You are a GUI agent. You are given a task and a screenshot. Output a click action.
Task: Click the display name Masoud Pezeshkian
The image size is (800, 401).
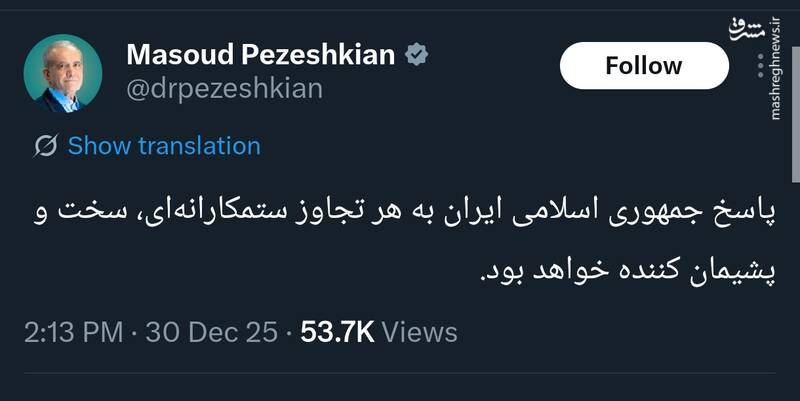pyautogui.click(x=261, y=56)
